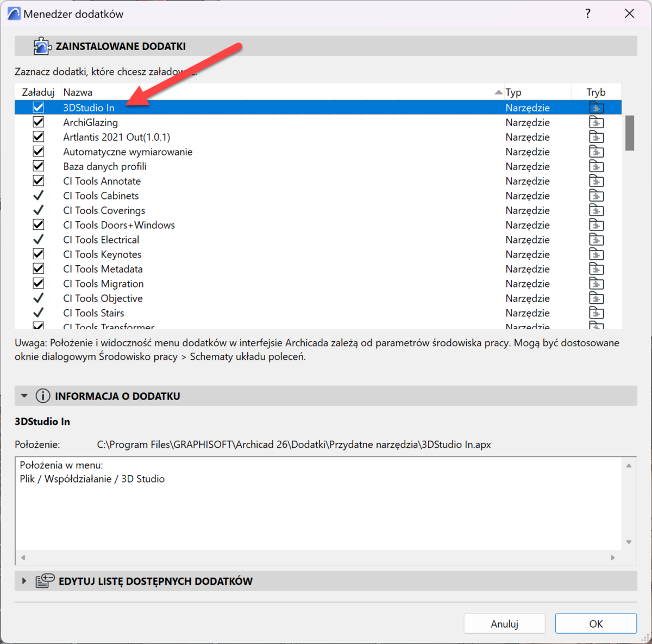Click the Tryb icon for CI Tools Stairs
This screenshot has width=652, height=644.
(x=596, y=313)
